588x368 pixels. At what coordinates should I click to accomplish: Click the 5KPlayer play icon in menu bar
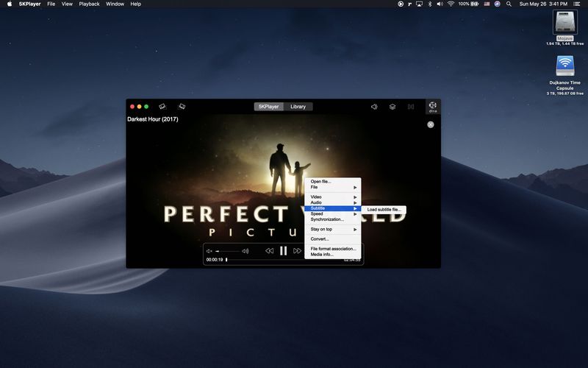click(401, 4)
